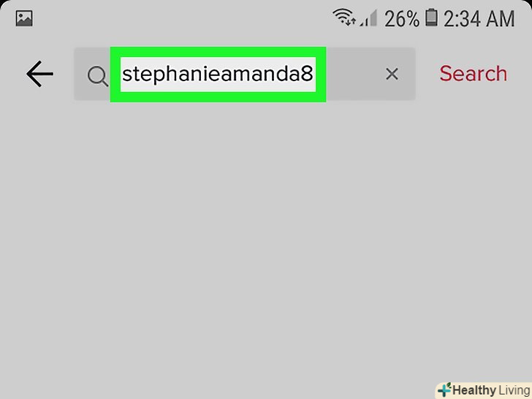
Task: Tap the magnifying glass search icon
Action: coord(98,76)
